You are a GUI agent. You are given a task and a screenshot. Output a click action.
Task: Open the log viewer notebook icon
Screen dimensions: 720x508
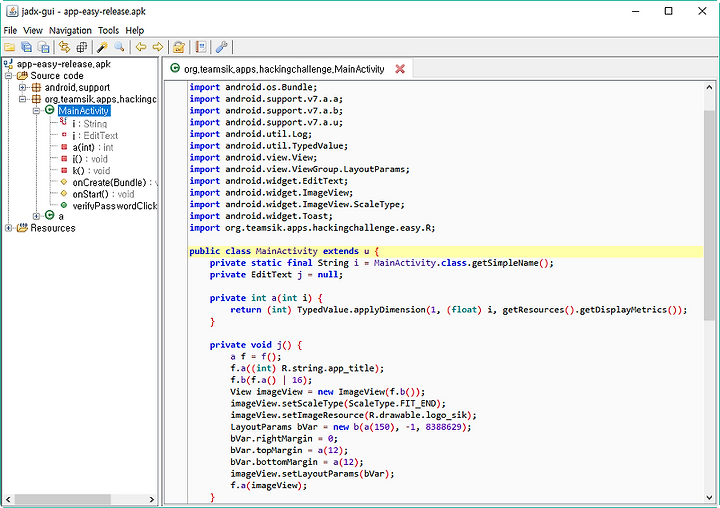200,47
